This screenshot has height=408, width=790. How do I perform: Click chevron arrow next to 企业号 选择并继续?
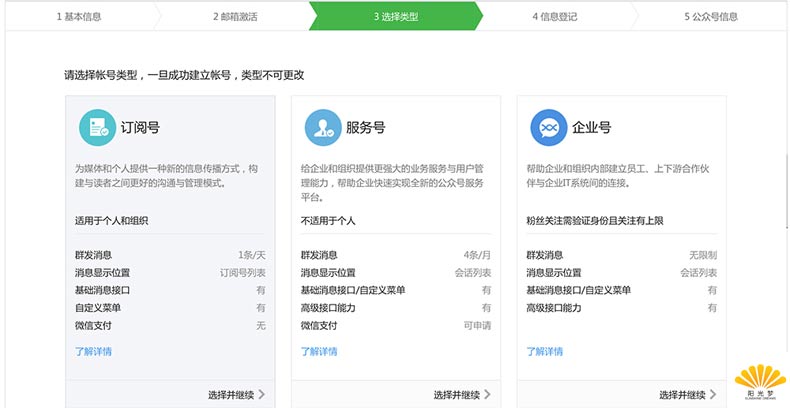tap(713, 394)
